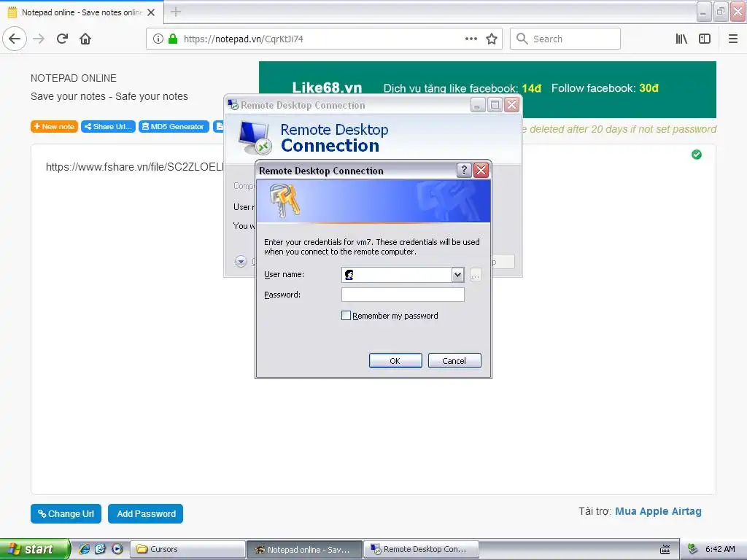This screenshot has width=747, height=560.
Task: Close the Notepad online tab
Action: coord(151,12)
